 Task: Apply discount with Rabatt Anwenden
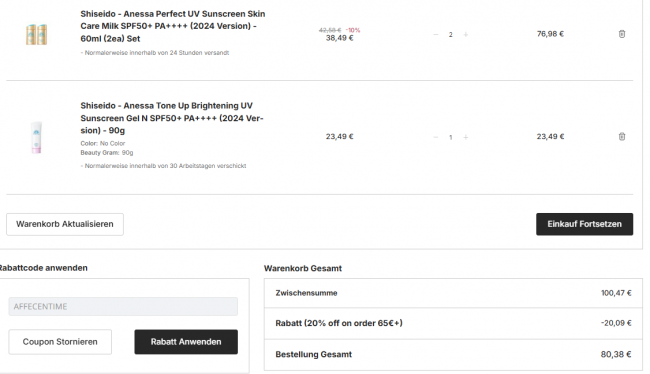click(186, 342)
